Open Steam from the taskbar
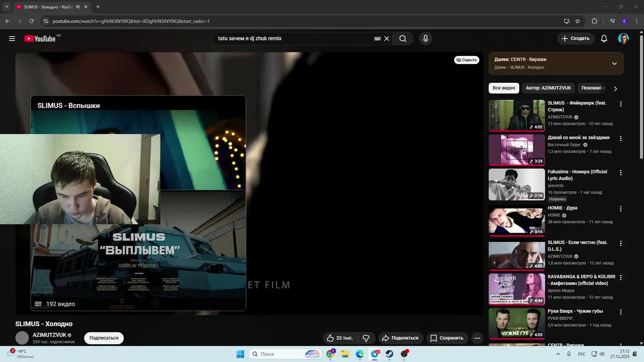This screenshot has width=644, height=362. point(389,354)
